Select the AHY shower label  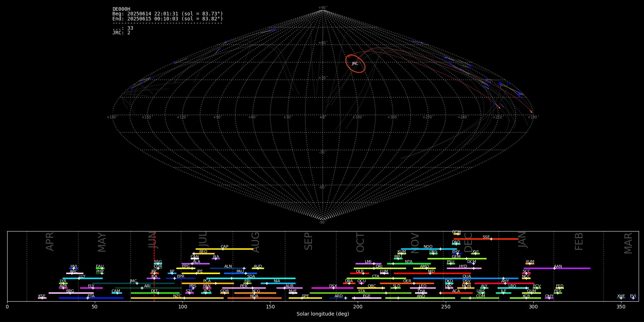(x=505, y=281)
